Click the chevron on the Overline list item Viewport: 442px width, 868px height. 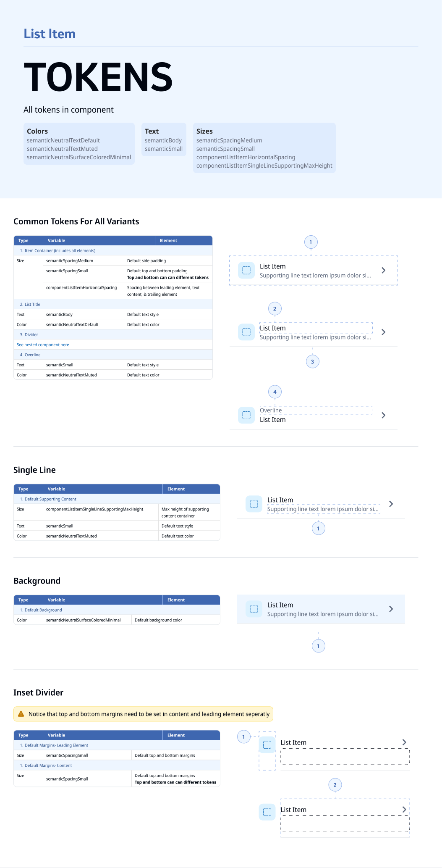click(x=383, y=415)
